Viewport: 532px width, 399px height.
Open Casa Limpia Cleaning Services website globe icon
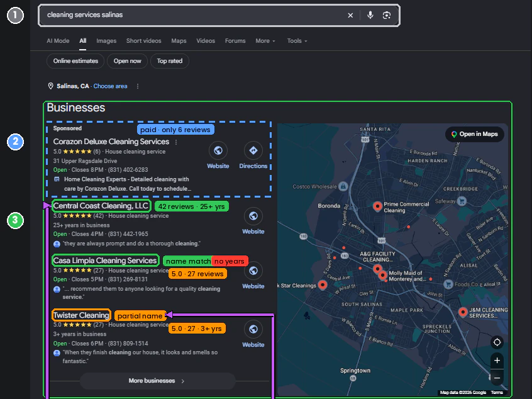253,271
